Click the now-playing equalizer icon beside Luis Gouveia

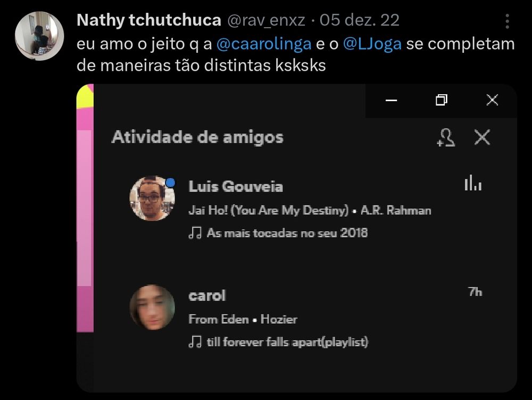pyautogui.click(x=473, y=183)
